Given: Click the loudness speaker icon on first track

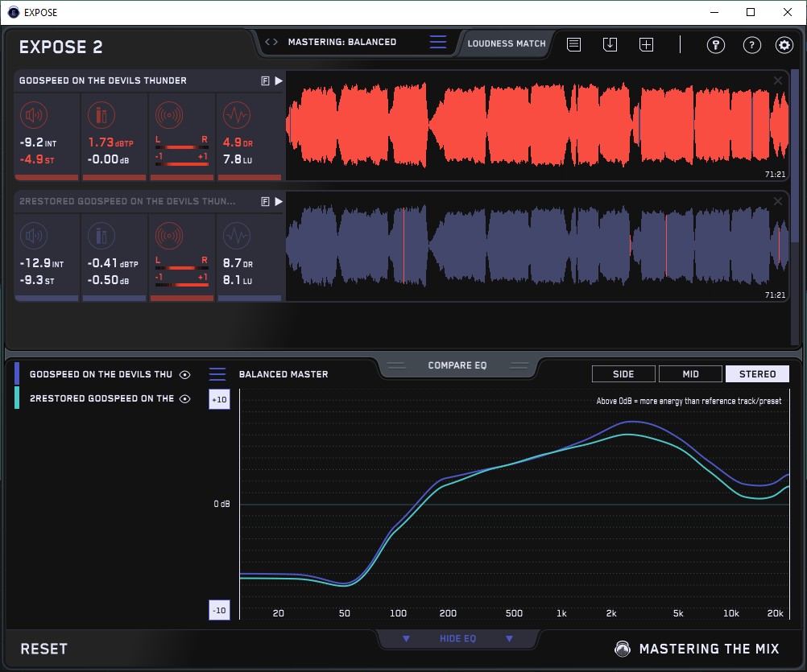Looking at the screenshot, I should tap(34, 114).
